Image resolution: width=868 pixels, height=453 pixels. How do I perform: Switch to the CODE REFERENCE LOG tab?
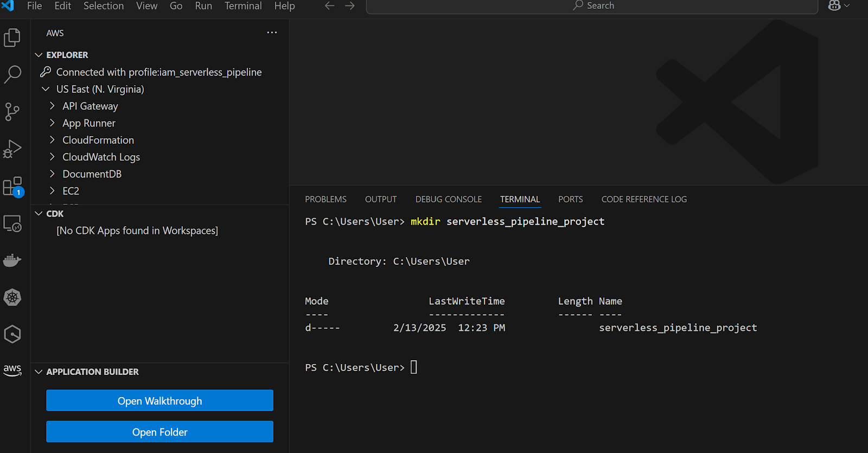[x=644, y=199]
